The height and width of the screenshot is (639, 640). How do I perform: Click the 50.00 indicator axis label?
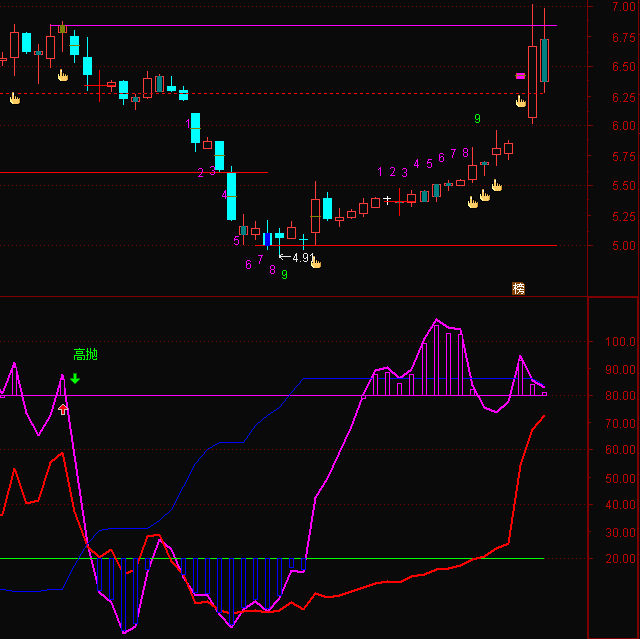[x=620, y=478]
